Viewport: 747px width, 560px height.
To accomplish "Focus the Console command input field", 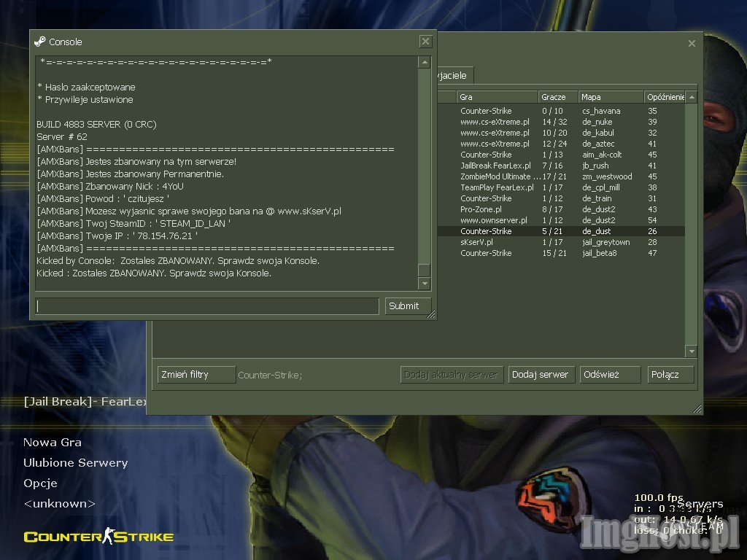I will click(x=207, y=306).
